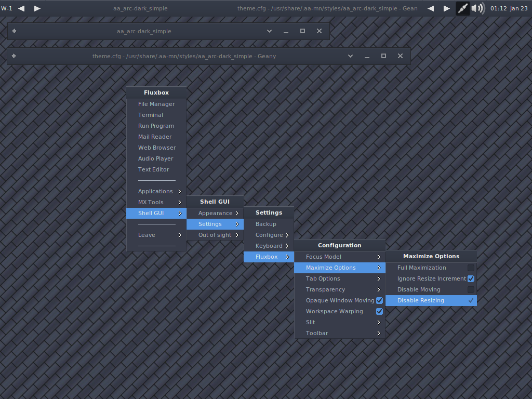532x399 pixels.
Task: Maximize the Geany theme.cfg window
Action: [x=384, y=56]
